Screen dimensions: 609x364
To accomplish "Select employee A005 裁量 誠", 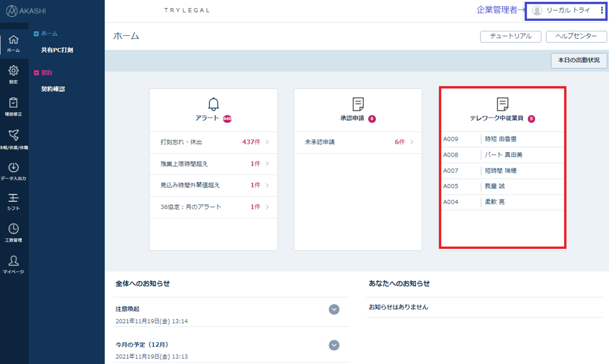I will pos(502,187).
